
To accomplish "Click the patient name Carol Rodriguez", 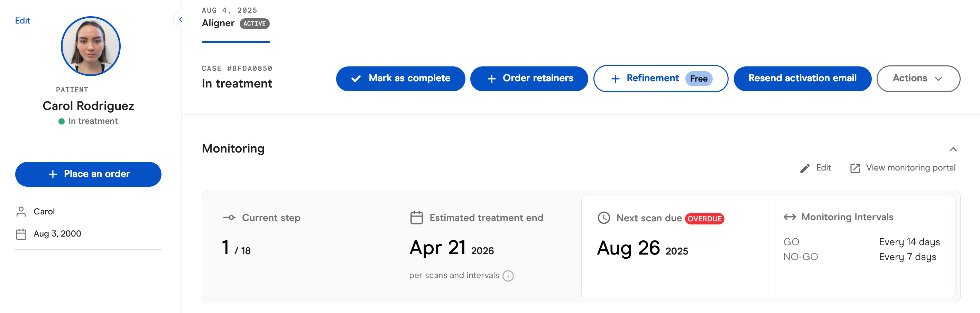I will click(88, 106).
